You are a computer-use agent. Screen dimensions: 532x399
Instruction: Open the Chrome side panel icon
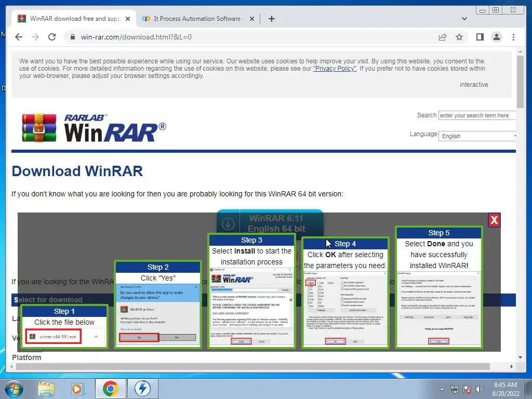tap(480, 37)
